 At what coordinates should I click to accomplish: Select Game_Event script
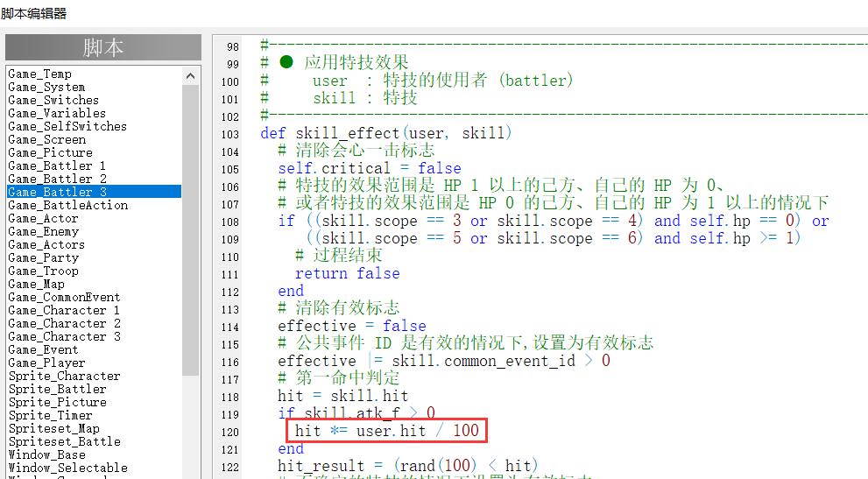43,350
